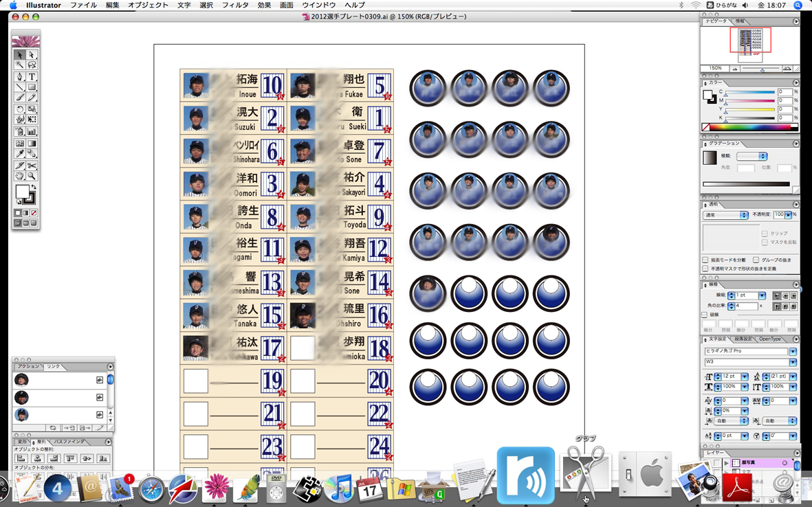Viewport: 812px width, 507px height.
Task: Activate the Rotate tool
Action: 20,109
